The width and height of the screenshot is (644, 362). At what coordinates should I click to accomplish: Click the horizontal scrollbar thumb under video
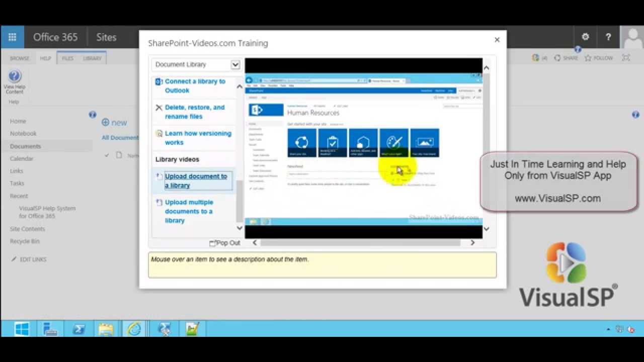[360, 243]
